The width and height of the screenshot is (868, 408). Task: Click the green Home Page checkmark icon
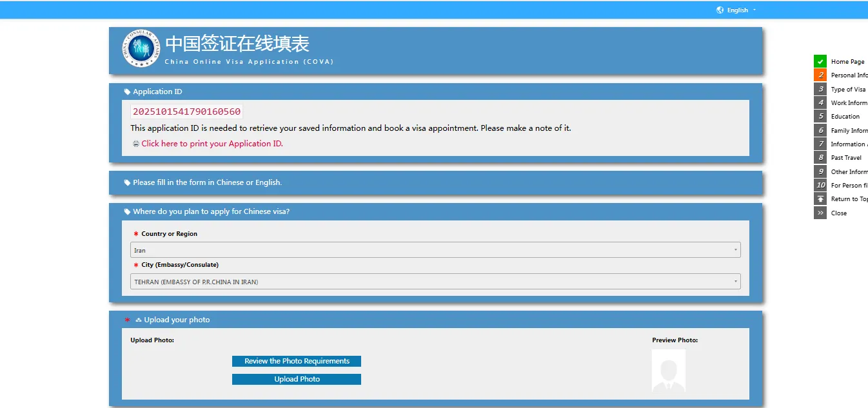tap(820, 62)
